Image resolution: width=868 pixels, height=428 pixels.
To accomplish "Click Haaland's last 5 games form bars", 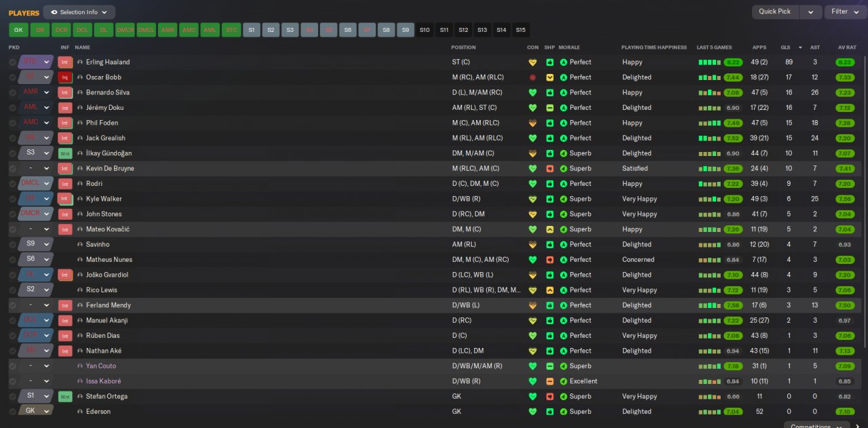I will tap(709, 62).
